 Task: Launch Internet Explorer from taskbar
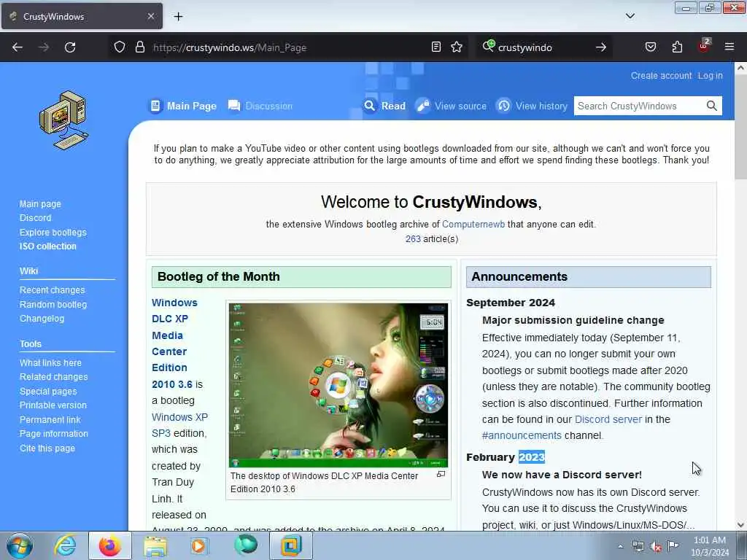(65, 545)
